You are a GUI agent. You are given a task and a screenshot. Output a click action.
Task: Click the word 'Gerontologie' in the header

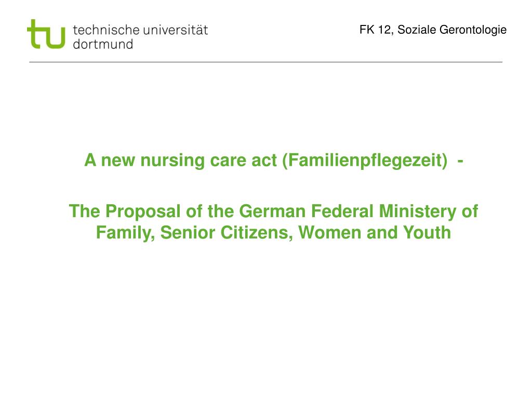[473, 30]
